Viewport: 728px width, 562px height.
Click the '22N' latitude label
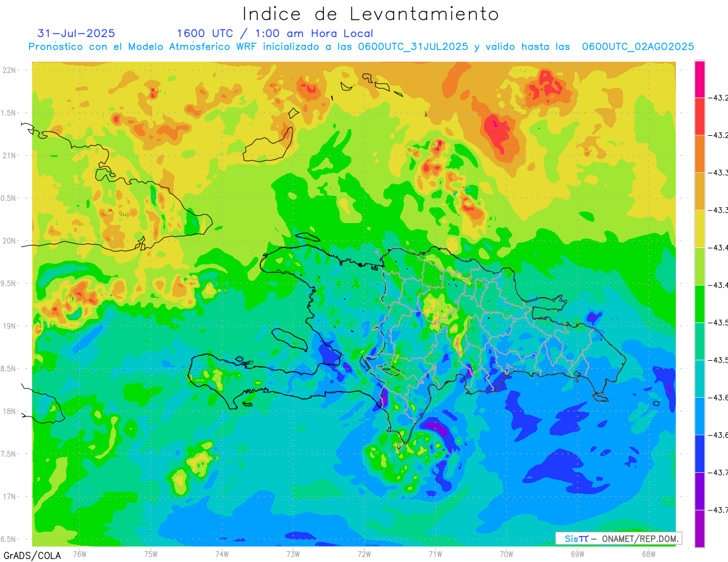click(9, 70)
